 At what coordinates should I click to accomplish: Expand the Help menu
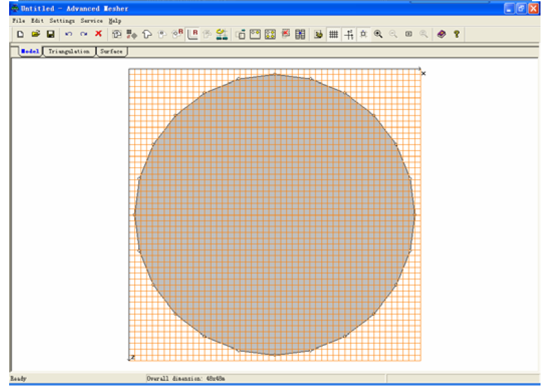[115, 21]
